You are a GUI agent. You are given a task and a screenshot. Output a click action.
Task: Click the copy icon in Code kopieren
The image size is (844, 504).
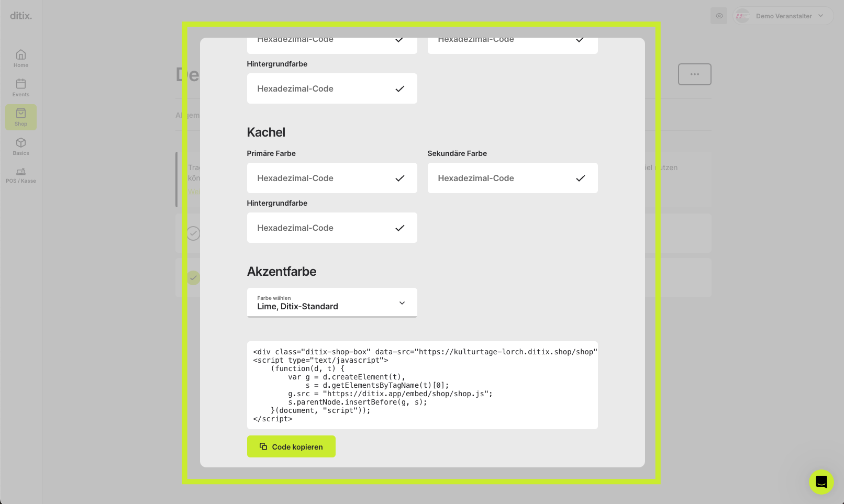263,446
